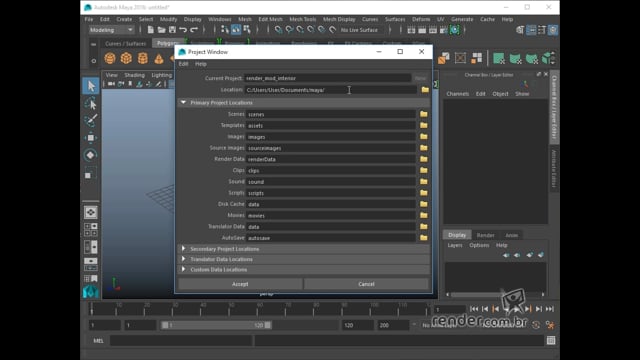This screenshot has width=640, height=360.
Task: Click the green render settings icon in status line
Action: (454, 30)
